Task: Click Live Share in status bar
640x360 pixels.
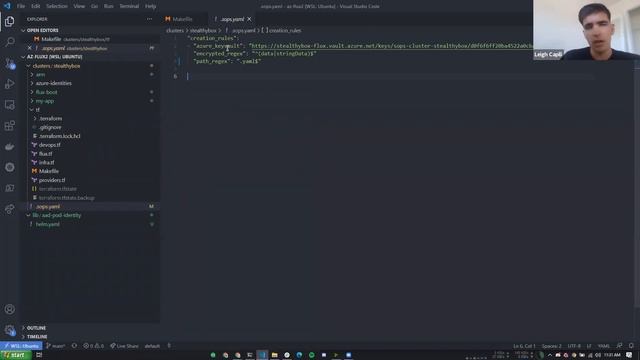Action: pyautogui.click(x=124, y=346)
